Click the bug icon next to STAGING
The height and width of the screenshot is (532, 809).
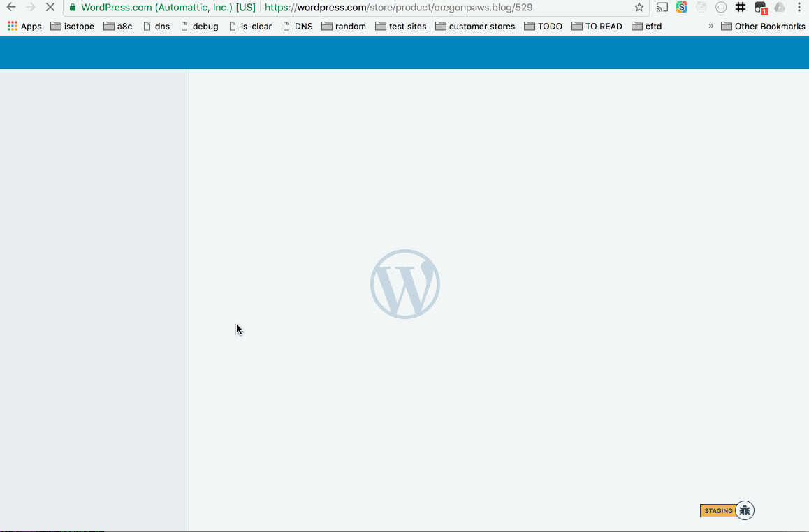tap(745, 510)
